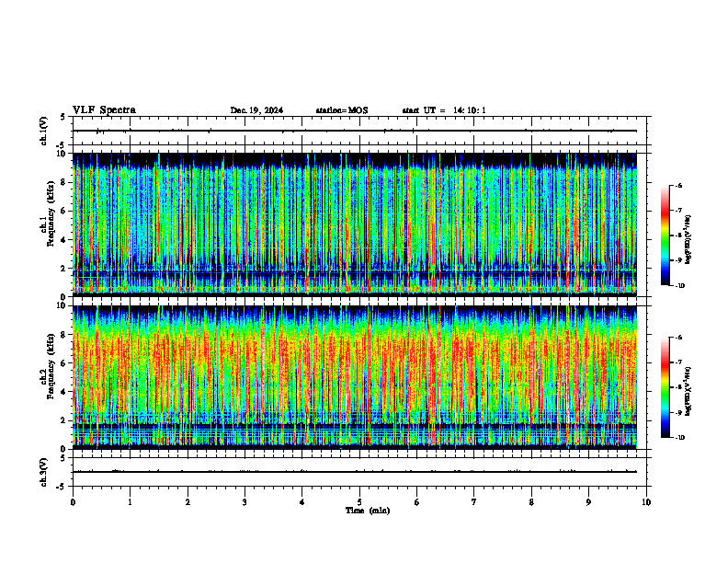This screenshot has width=728, height=563.
Task: Click the "VLF Spectra" plot title
Action: [x=104, y=110]
